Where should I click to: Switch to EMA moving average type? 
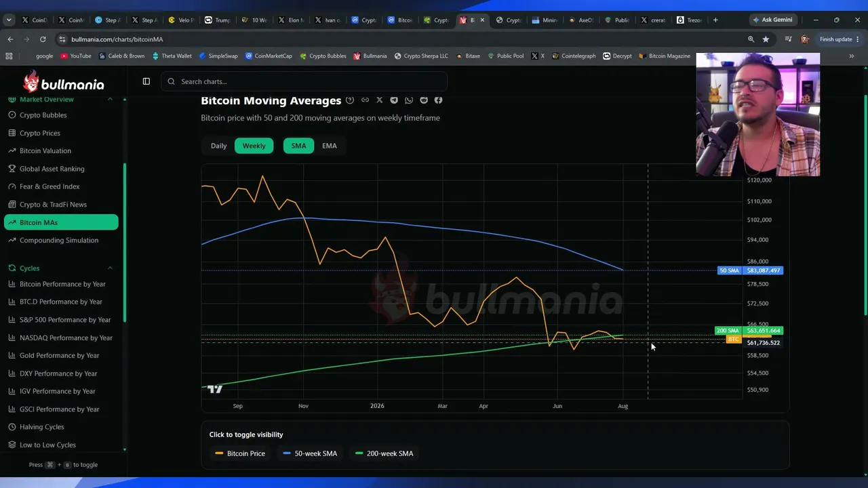[x=330, y=146]
